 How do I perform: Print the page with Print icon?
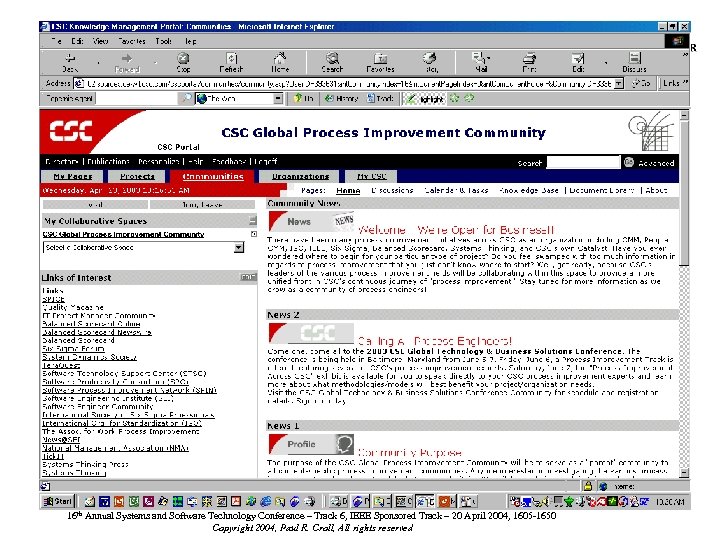[529, 62]
